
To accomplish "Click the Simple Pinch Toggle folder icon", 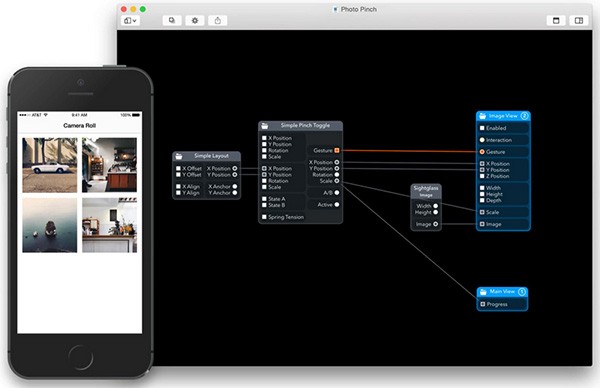I will pyautogui.click(x=264, y=126).
